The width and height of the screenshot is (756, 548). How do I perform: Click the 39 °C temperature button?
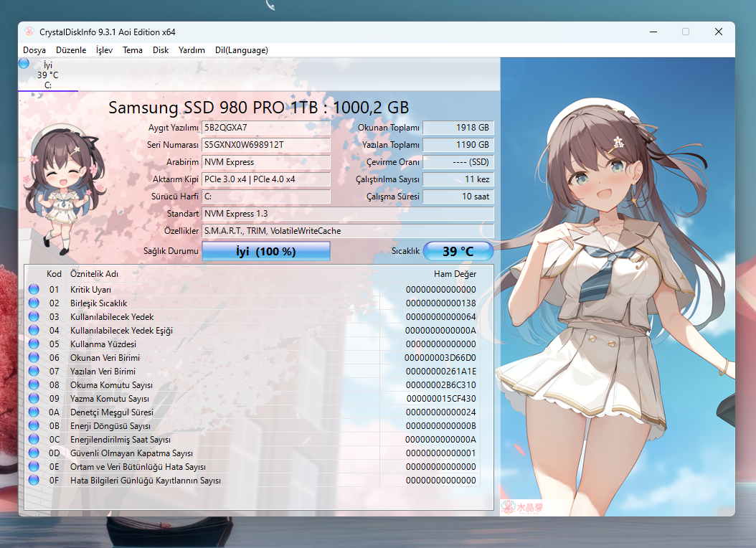[x=458, y=251]
